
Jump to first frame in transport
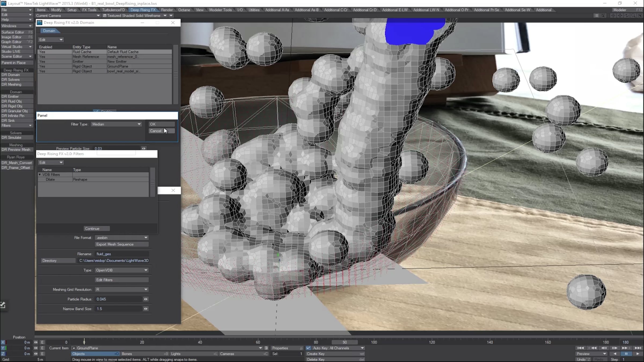coord(580,348)
